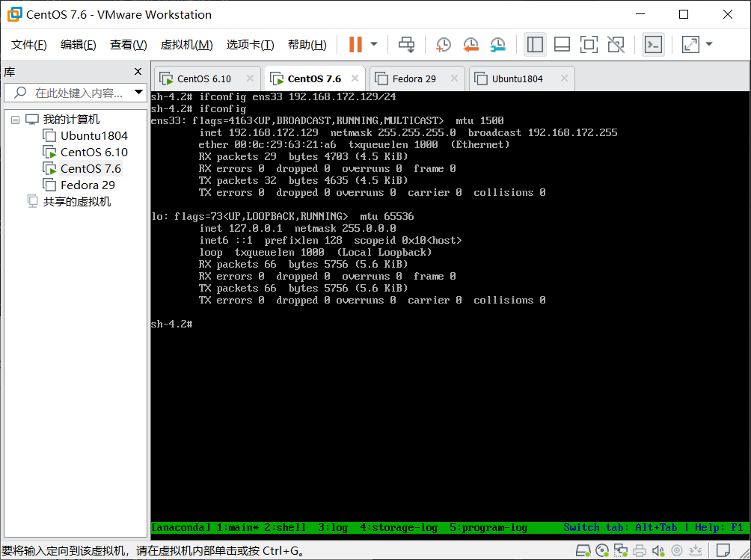751x560 pixels.
Task: Enter full screen mode
Action: pos(589,45)
